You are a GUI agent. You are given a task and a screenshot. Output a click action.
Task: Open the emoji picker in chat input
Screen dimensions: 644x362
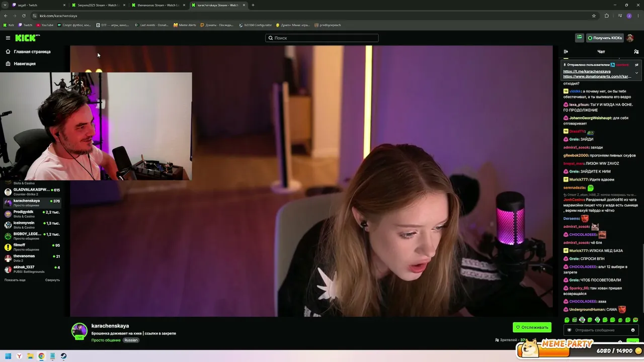click(633, 330)
